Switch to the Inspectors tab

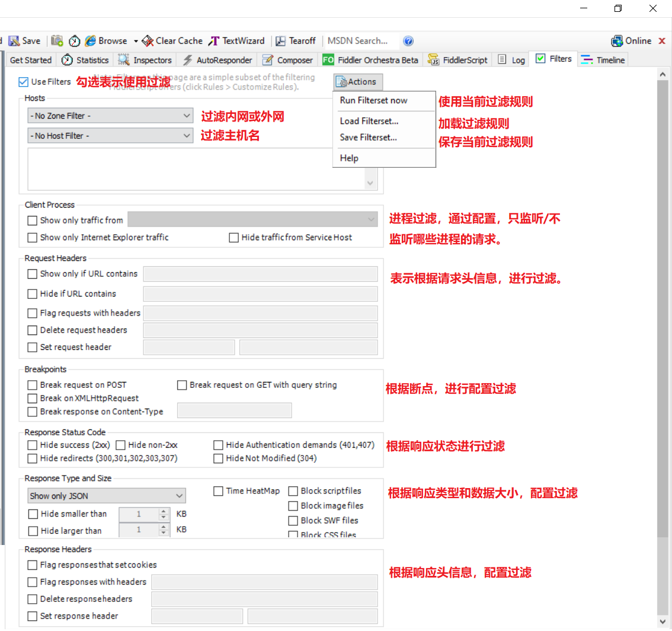coord(145,60)
